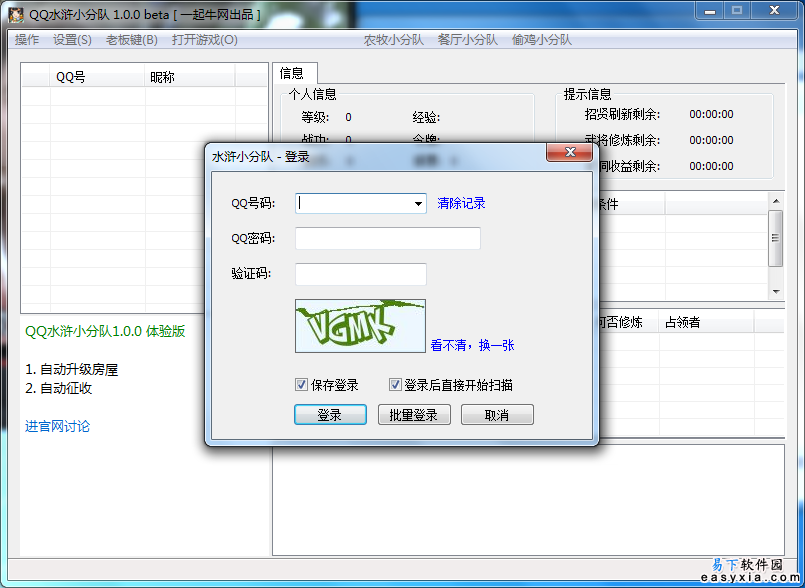Click 招贤刷新剩余 time value
The width and height of the screenshot is (805, 588).
coord(711,115)
